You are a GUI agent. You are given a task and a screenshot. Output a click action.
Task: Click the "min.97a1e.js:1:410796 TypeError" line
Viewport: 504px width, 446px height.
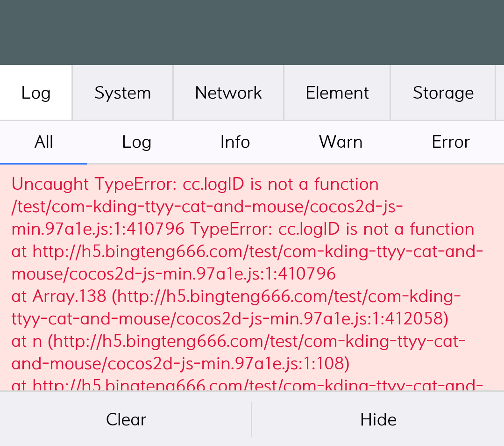pyautogui.click(x=242, y=229)
